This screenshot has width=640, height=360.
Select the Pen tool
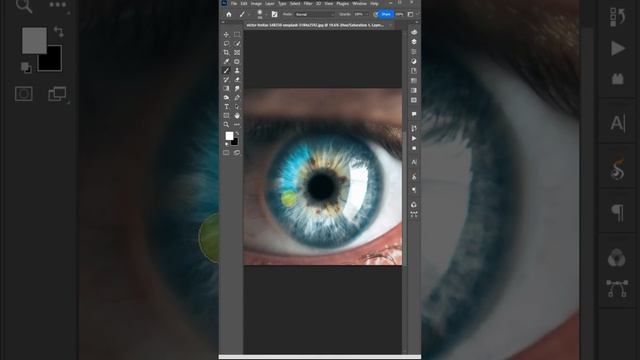(237, 98)
